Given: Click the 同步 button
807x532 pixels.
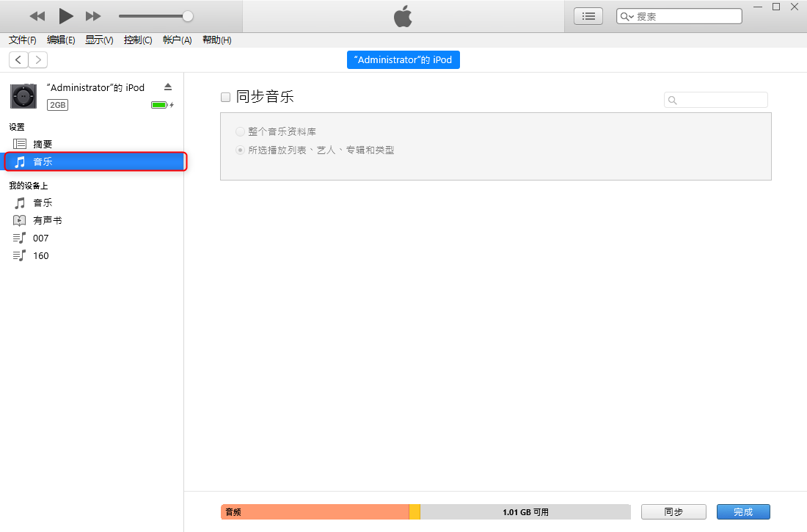Looking at the screenshot, I should [x=673, y=512].
